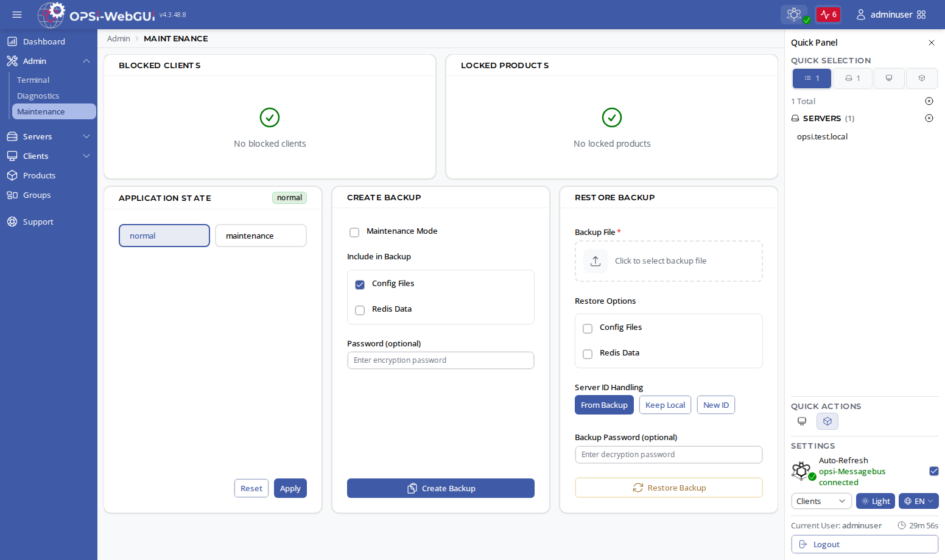Focus the encryption password field
This screenshot has height=560, width=945.
[441, 360]
